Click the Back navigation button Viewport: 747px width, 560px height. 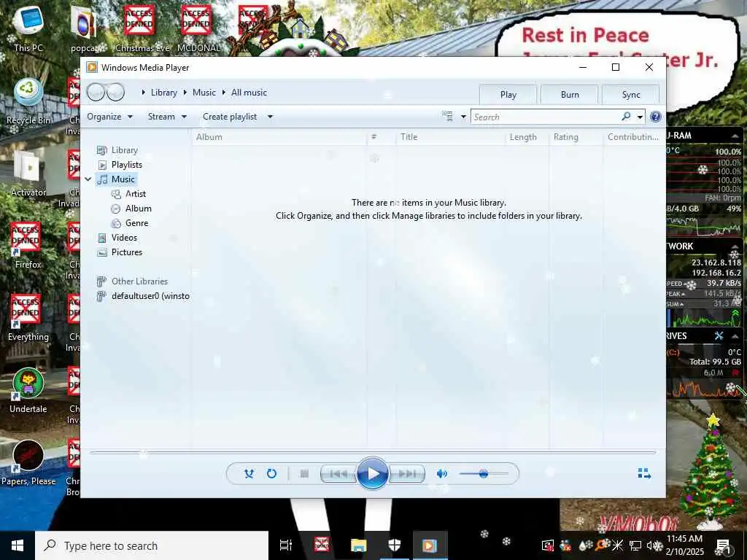pyautogui.click(x=96, y=92)
